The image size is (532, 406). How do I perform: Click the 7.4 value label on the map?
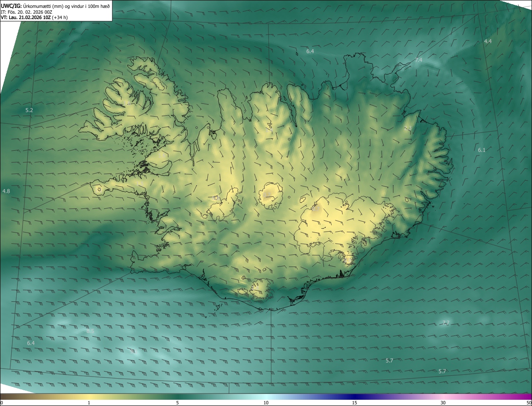tap(419, 60)
